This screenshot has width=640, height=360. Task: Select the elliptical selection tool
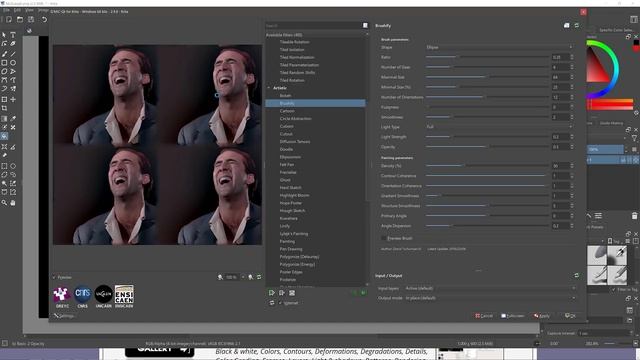13,166
